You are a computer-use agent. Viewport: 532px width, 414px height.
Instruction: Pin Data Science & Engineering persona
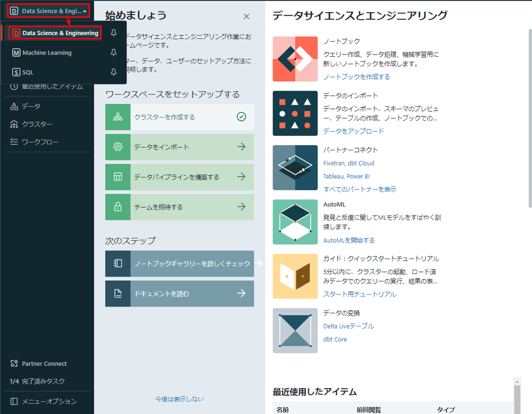pos(114,33)
